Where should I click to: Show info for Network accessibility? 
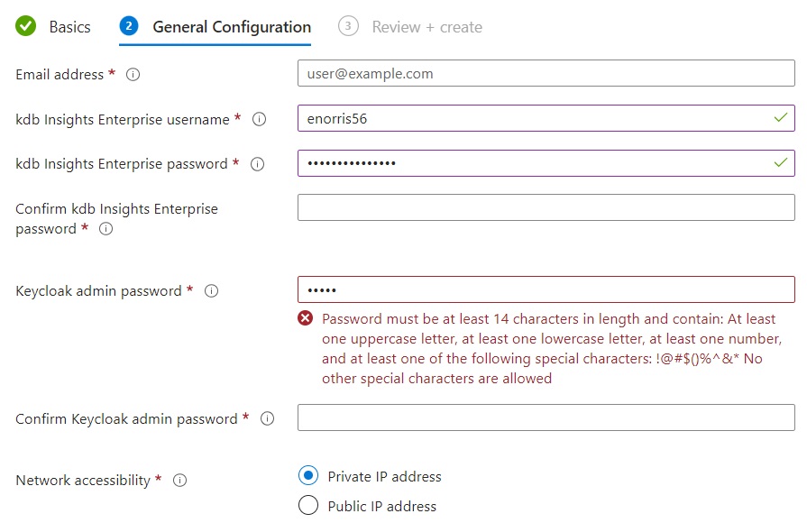click(x=179, y=481)
